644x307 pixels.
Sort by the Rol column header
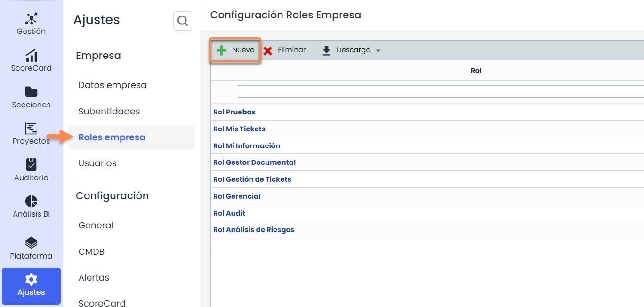475,71
